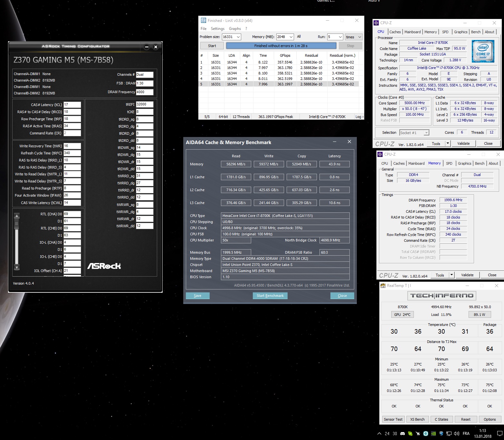Open the volume speaker tray icon

[x=456, y=434]
